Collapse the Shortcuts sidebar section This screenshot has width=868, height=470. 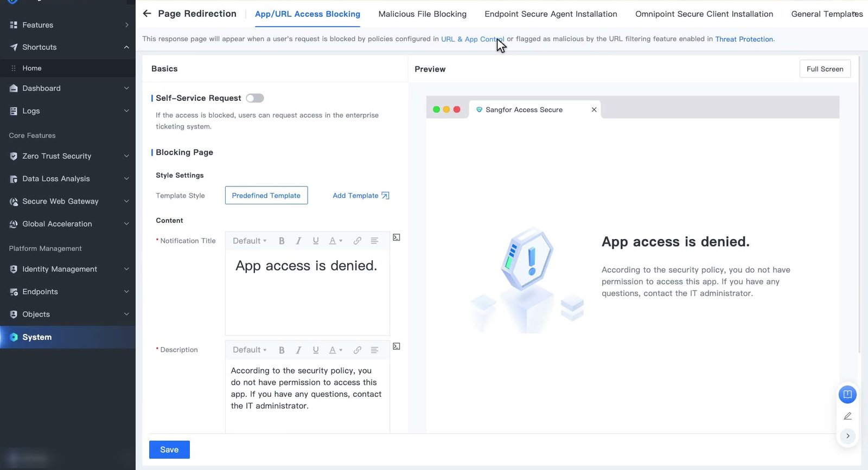(x=68, y=47)
